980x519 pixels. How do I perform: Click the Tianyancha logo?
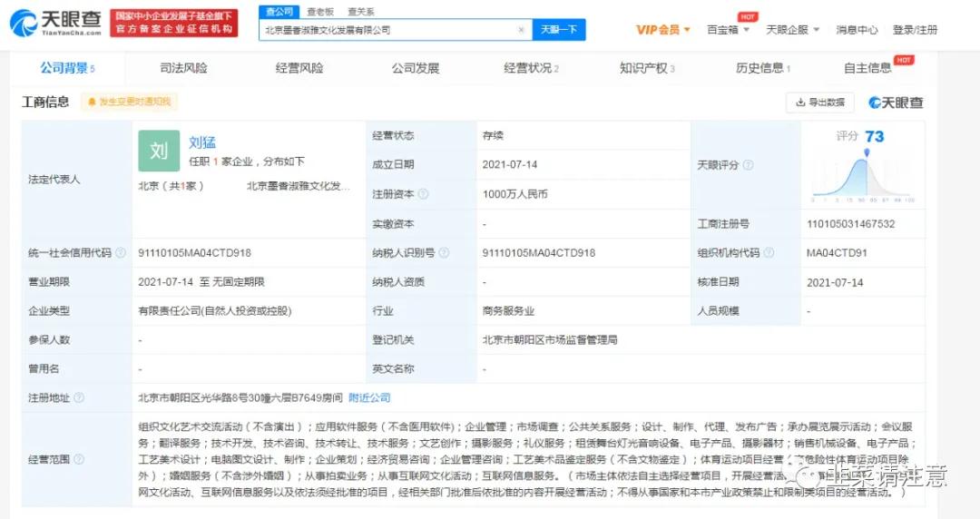55,23
